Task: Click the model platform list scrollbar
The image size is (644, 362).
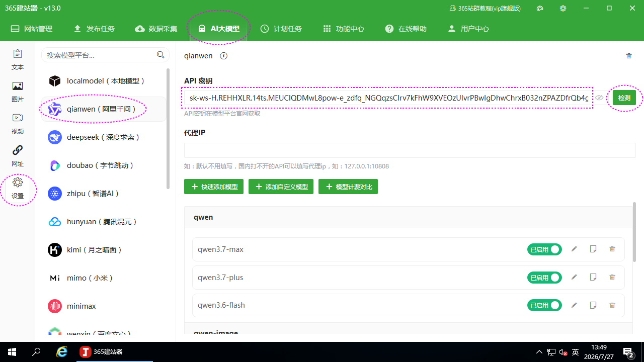Action: (x=168, y=129)
